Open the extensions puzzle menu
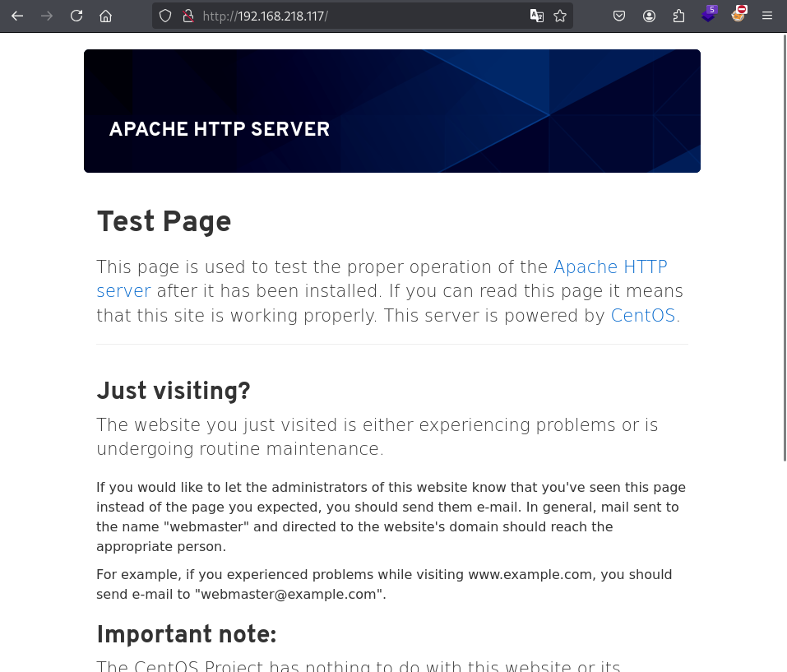The width and height of the screenshot is (787, 672). tap(678, 16)
